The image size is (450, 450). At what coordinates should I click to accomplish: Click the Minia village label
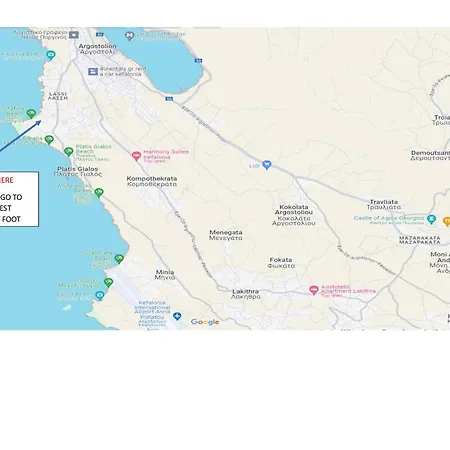pyautogui.click(x=165, y=275)
